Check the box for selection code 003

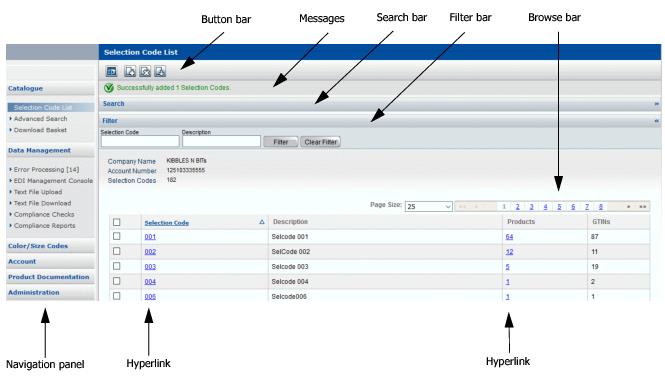tap(117, 266)
